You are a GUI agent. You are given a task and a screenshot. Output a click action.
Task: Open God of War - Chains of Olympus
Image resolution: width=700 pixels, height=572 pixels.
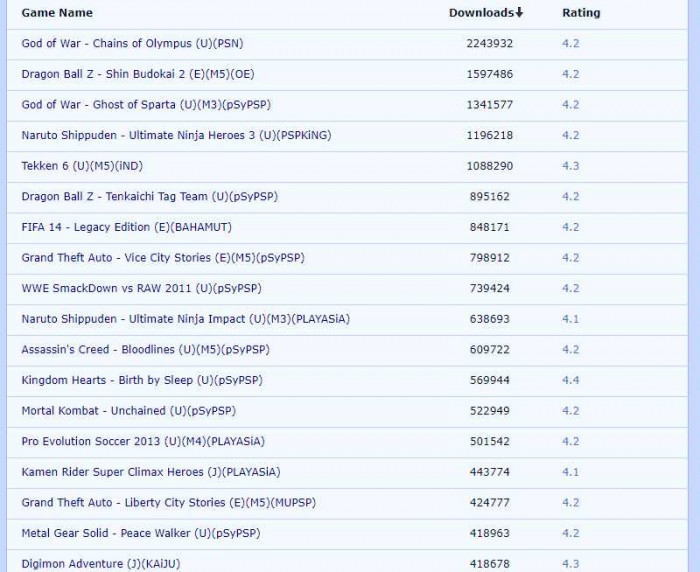[x=132, y=43]
